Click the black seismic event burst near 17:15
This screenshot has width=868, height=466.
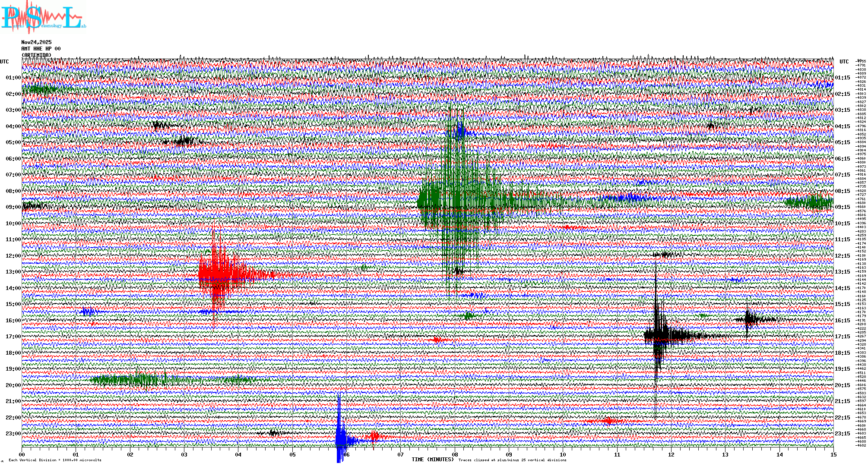click(661, 335)
